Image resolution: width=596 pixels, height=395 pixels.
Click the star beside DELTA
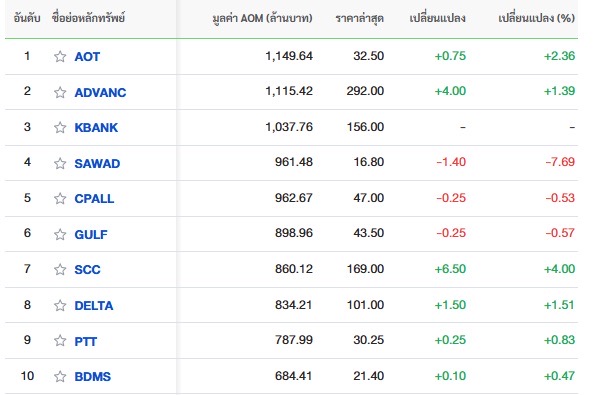coord(60,305)
